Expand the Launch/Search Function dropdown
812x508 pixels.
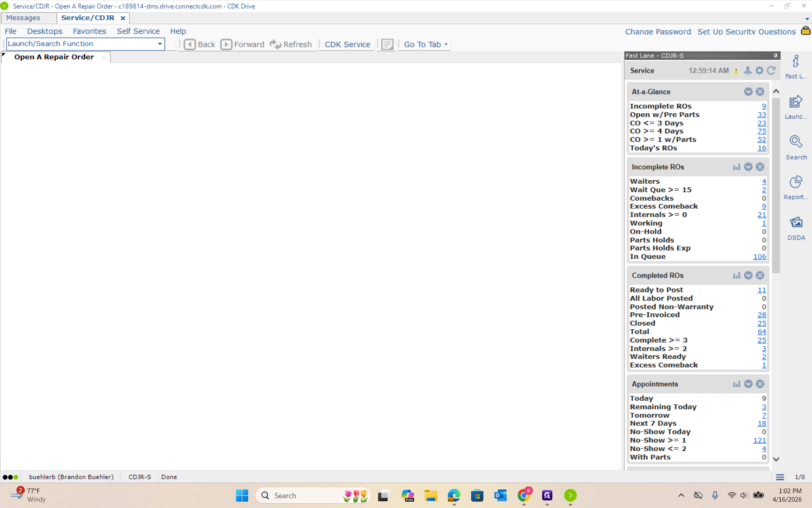(159, 44)
